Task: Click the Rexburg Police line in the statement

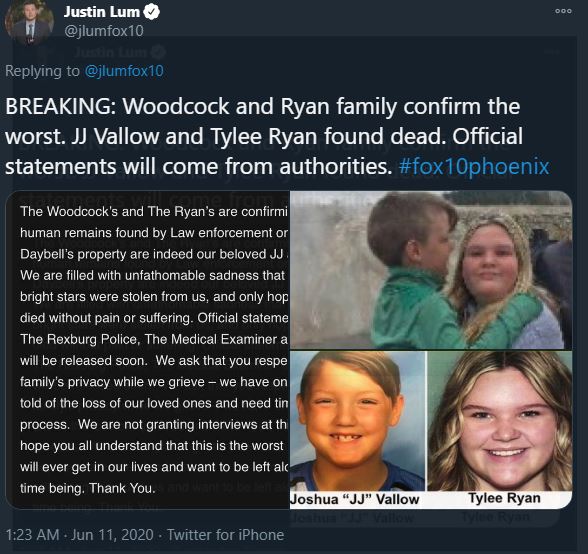Action: point(154,339)
